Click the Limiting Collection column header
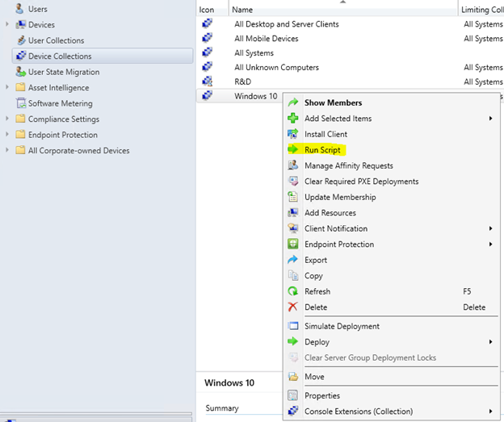504x422 pixels. (x=481, y=10)
